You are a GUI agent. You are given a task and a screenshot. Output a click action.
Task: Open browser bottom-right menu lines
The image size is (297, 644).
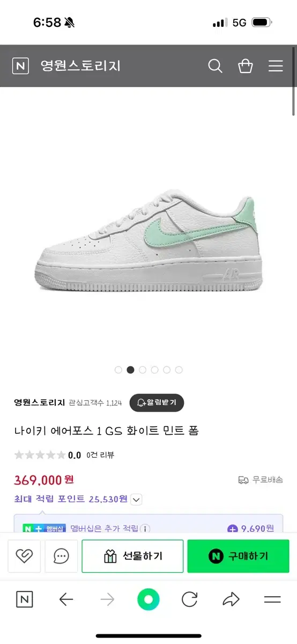272,599
